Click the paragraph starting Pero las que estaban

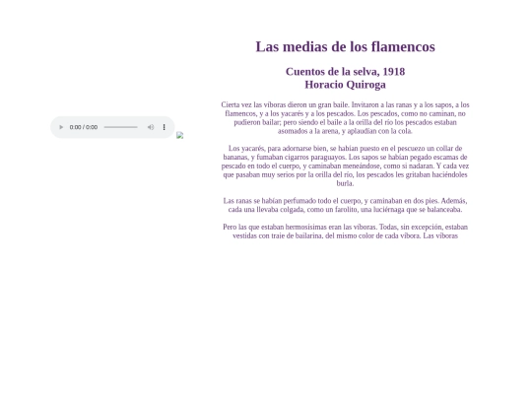pyautogui.click(x=345, y=232)
